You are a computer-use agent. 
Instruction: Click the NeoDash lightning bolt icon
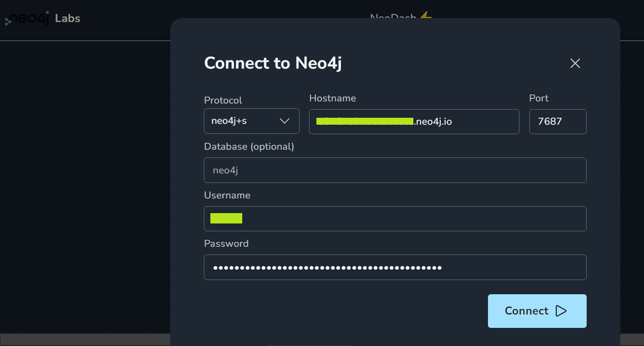[x=425, y=16]
